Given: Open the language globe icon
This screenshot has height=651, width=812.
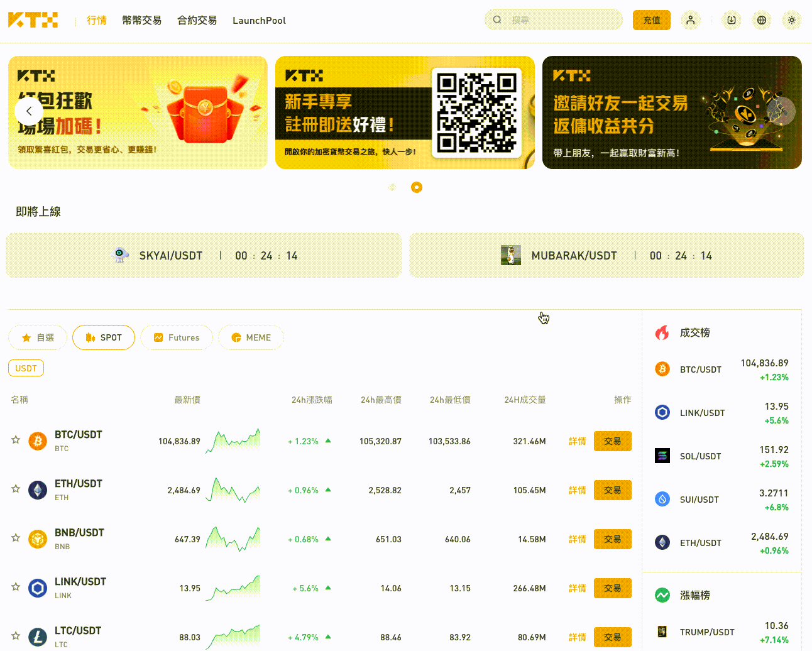Looking at the screenshot, I should point(762,20).
